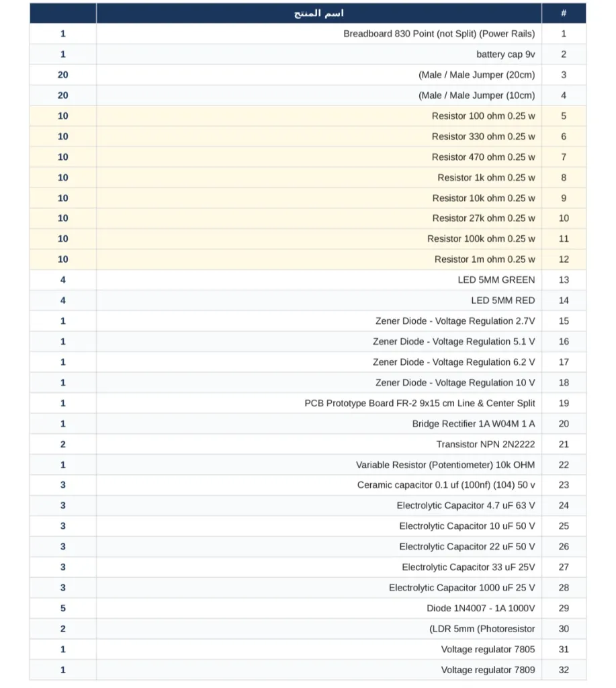This screenshot has width=616, height=688.
Task: Select Electrolytic Capacitor 22 uF 50 V
Action: 468,547
